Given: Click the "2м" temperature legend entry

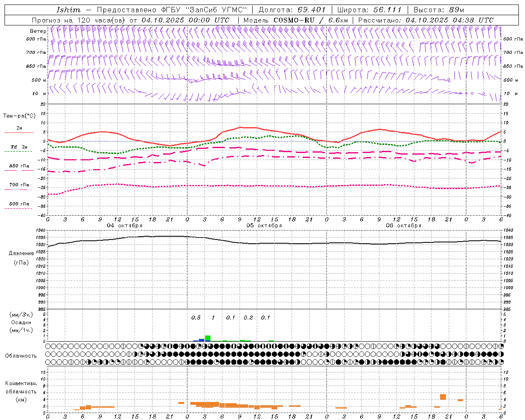Looking at the screenshot, I should [x=19, y=128].
